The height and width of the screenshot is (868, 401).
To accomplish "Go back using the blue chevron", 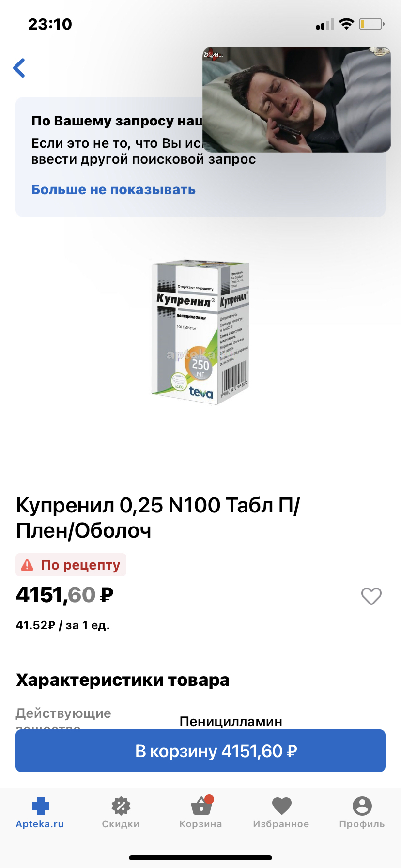I will click(19, 68).
